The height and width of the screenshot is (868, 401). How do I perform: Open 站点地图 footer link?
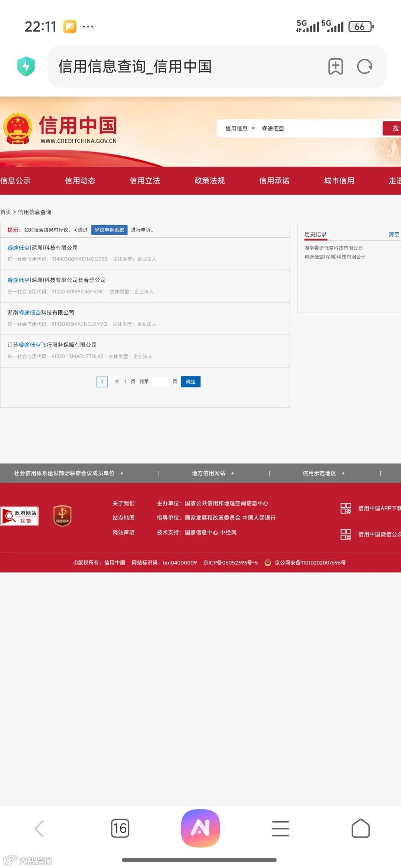(124, 518)
